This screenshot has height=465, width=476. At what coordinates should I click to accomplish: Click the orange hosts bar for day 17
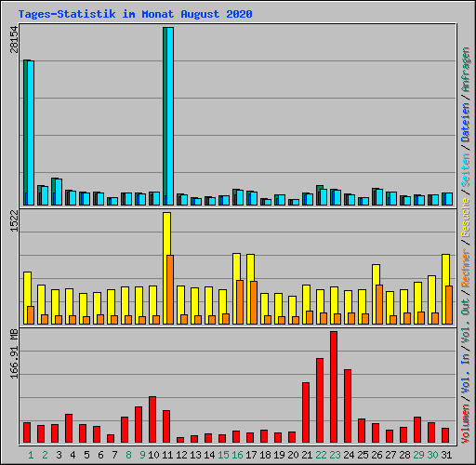pos(254,303)
